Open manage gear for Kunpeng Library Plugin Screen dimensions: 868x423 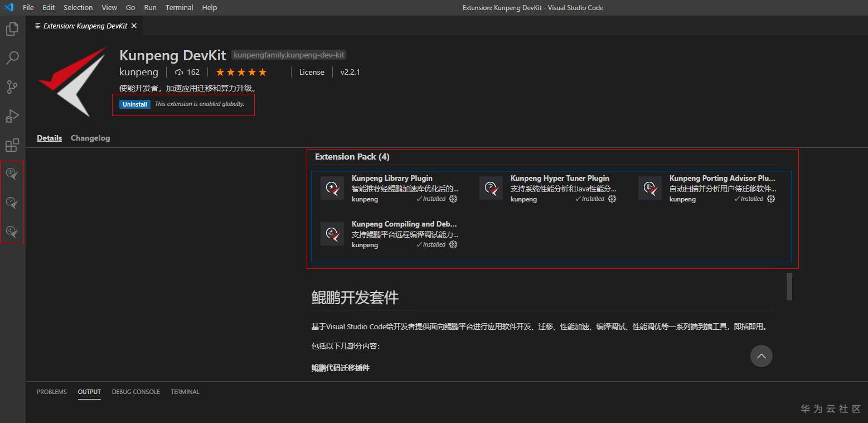click(453, 199)
